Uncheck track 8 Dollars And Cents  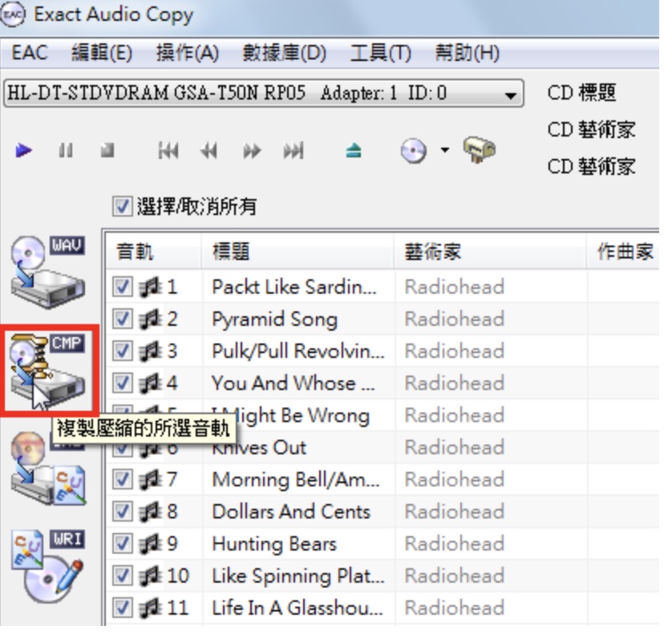tap(122, 511)
